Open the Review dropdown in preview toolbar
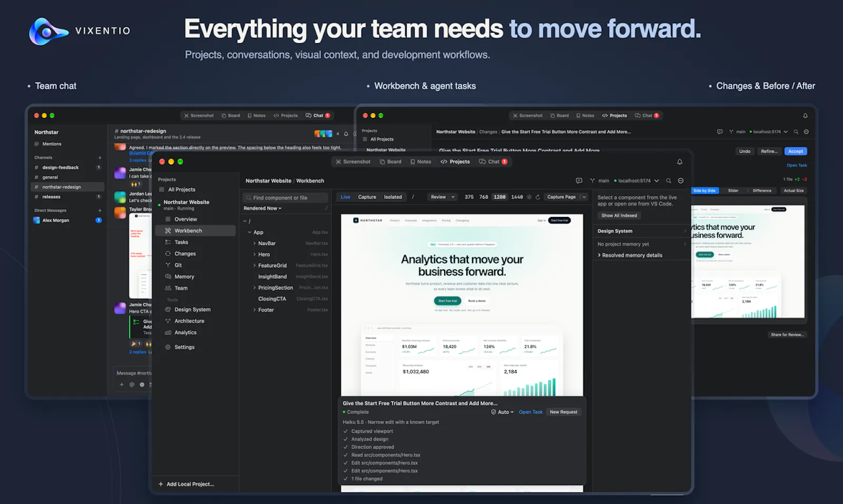 (x=443, y=197)
